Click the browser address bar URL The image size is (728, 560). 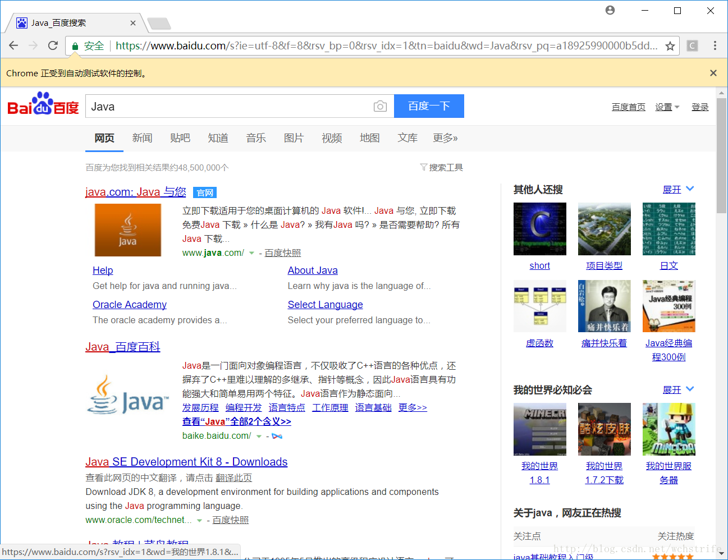(x=386, y=46)
